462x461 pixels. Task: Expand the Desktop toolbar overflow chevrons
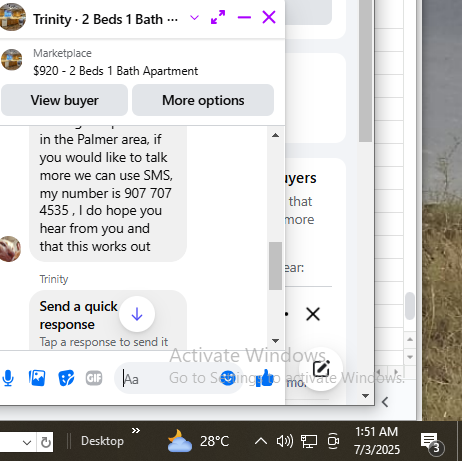[x=136, y=431]
